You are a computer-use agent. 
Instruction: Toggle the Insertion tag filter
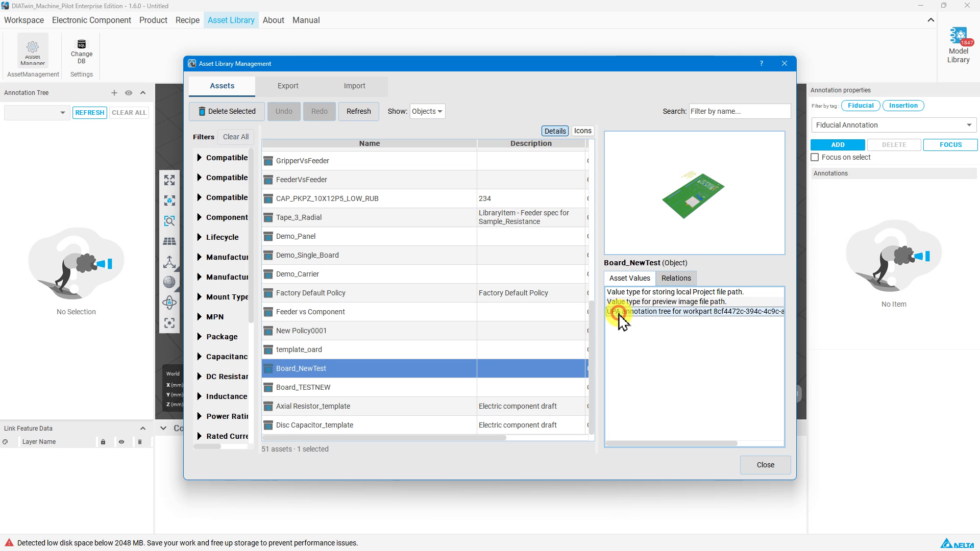tap(903, 106)
